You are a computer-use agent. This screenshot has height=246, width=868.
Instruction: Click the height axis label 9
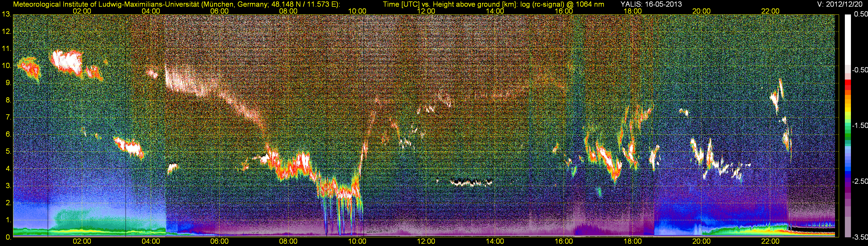pos(8,83)
